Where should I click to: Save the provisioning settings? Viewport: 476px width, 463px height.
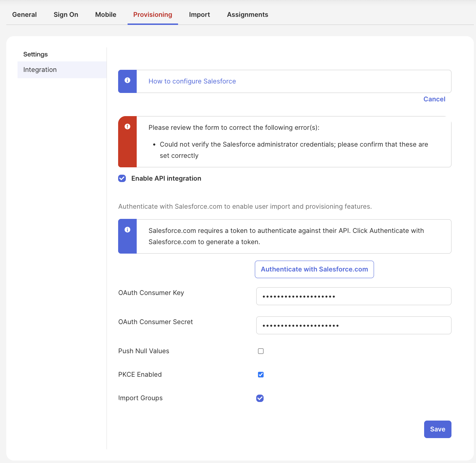pyautogui.click(x=438, y=429)
